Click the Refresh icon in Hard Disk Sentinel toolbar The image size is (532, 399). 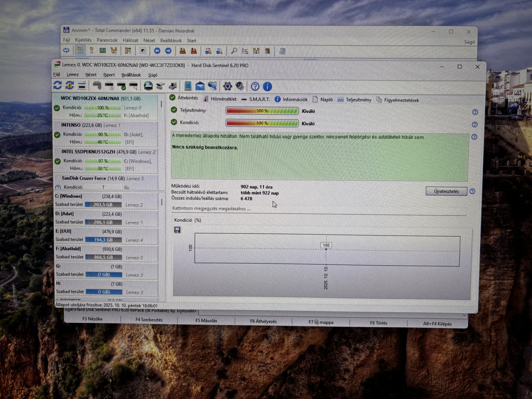point(58,85)
